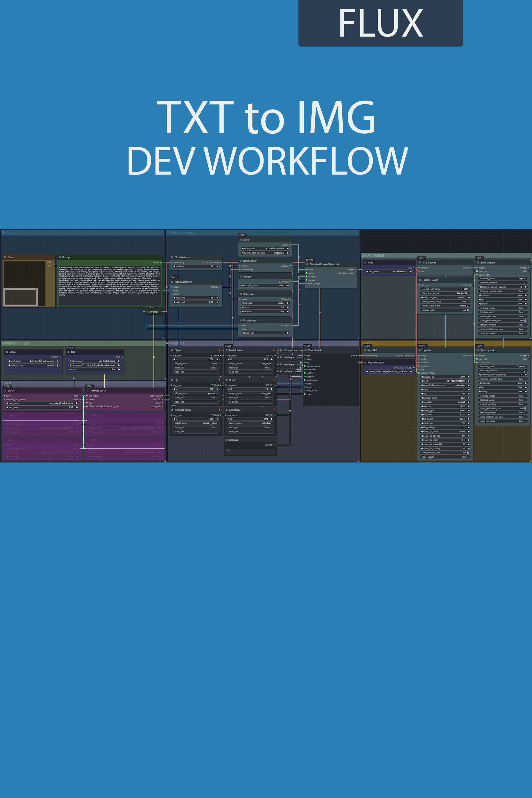Increase the guidance value arrow in FluxGuidance

pyautogui.click(x=218, y=266)
